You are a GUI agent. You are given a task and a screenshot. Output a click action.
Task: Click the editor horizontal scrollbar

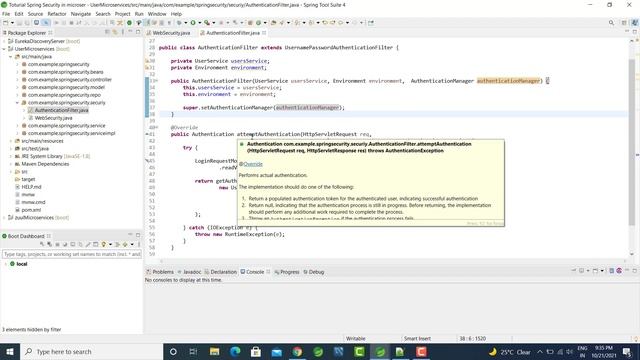[392, 261]
